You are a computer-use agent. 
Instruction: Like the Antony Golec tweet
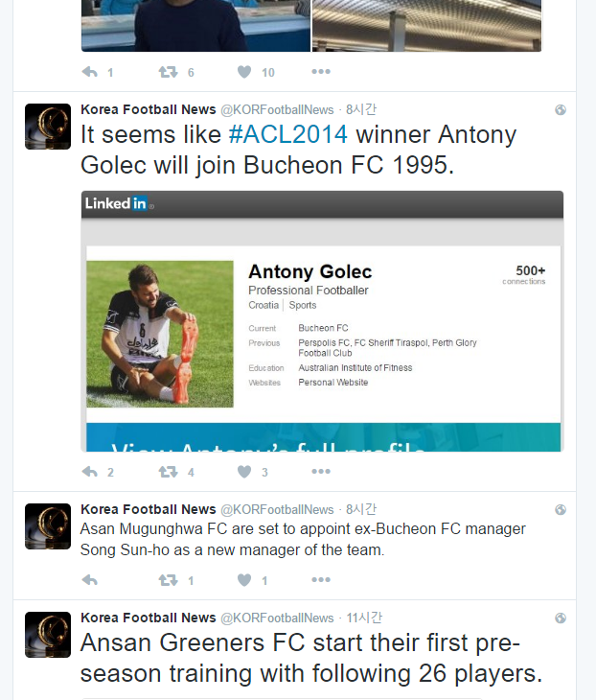point(244,472)
